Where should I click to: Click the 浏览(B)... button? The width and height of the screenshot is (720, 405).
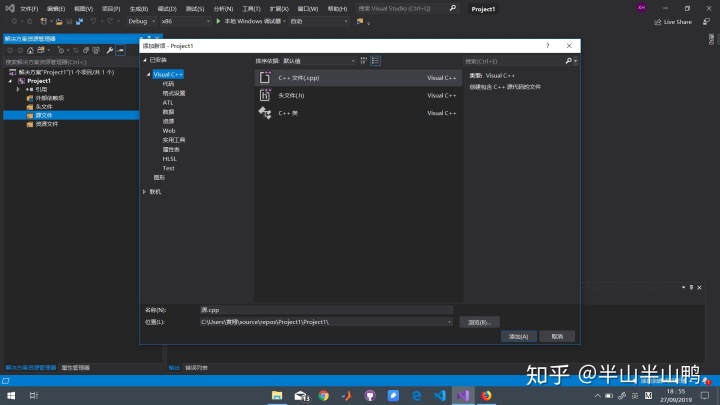[x=479, y=322]
